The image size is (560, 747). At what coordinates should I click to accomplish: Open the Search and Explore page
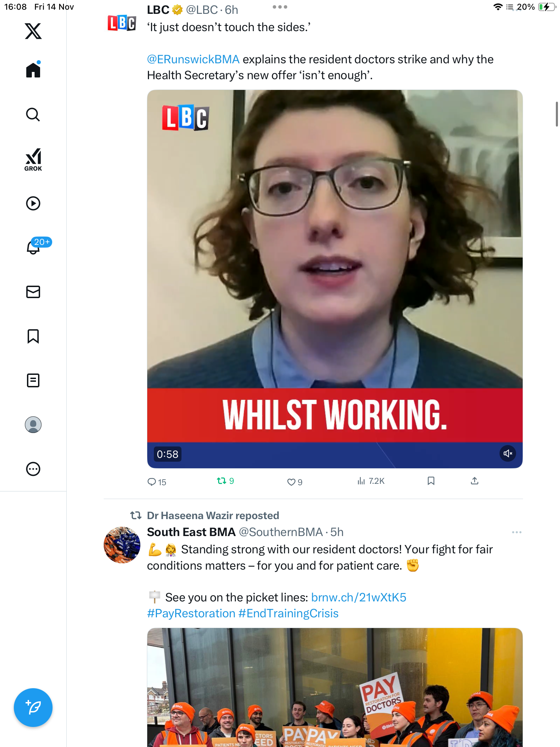click(x=33, y=114)
